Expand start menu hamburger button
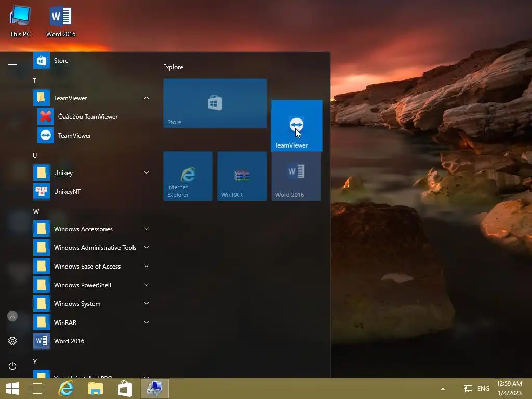This screenshot has width=532, height=399. [12, 67]
